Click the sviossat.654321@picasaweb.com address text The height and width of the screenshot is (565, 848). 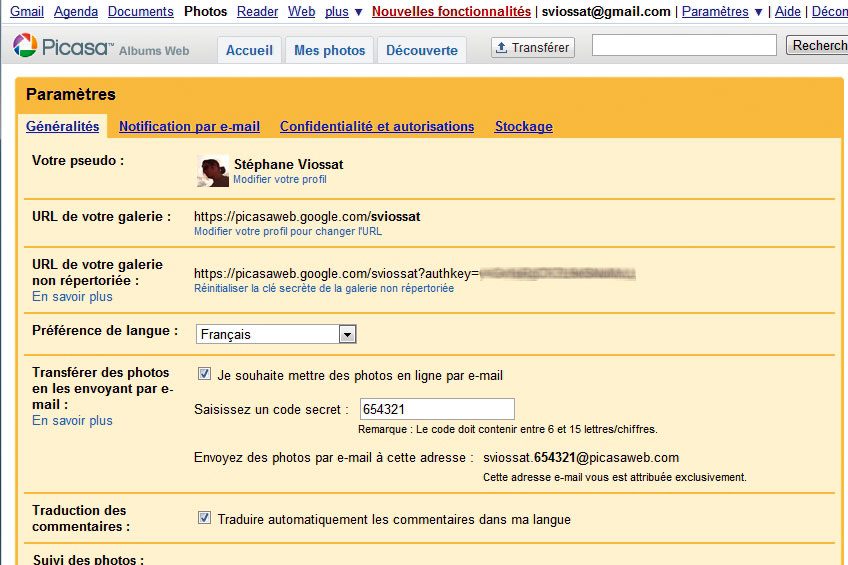pos(581,457)
